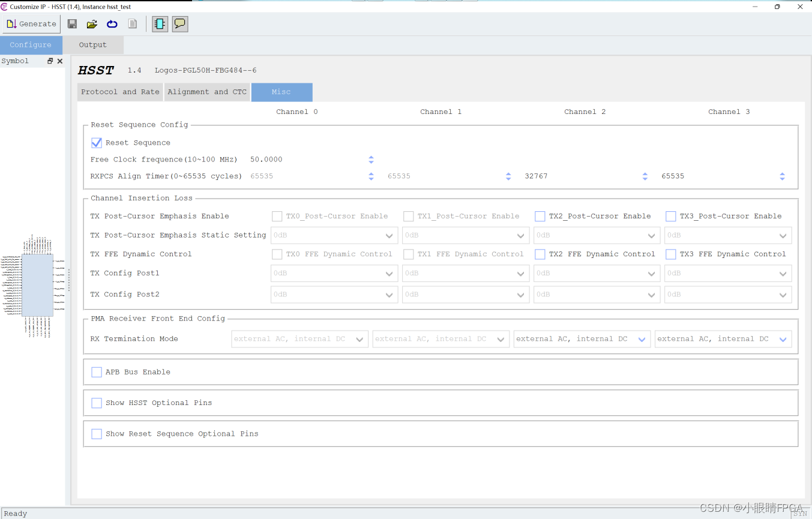
Task: Click the HSST symbol block diagram
Action: pyautogui.click(x=37, y=285)
